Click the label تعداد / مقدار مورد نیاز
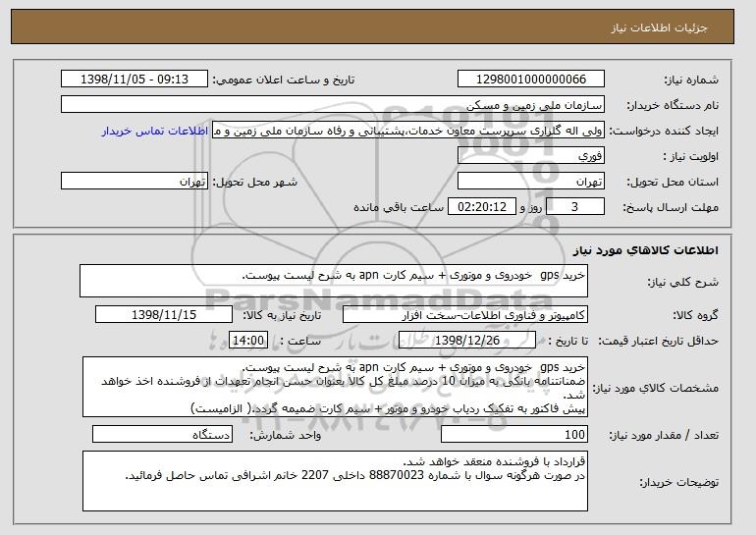 pyautogui.click(x=664, y=435)
